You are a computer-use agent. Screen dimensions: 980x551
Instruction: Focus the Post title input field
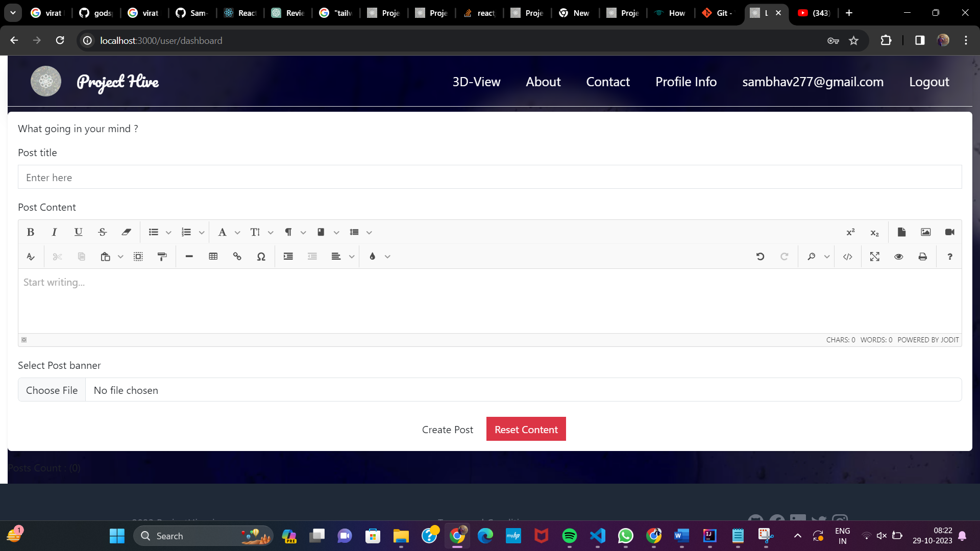pos(489,178)
